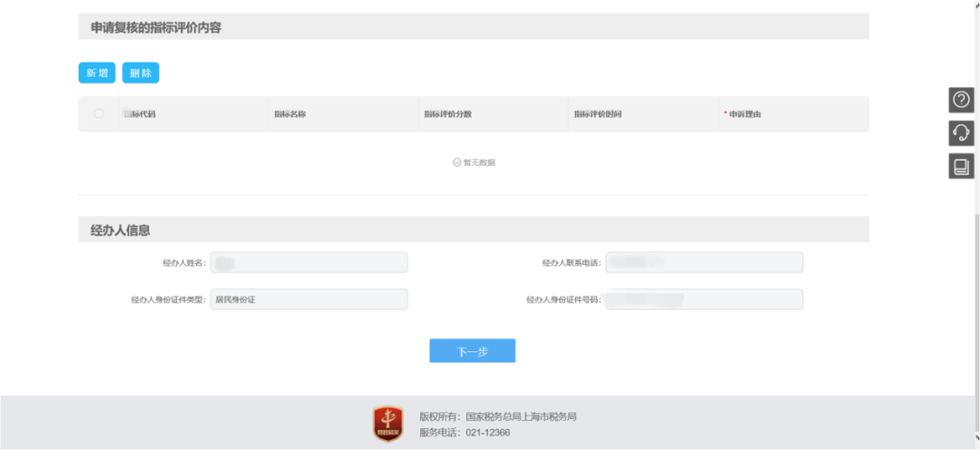Open the 经办人身份证件类型 field
980x450 pixels.
[309, 299]
